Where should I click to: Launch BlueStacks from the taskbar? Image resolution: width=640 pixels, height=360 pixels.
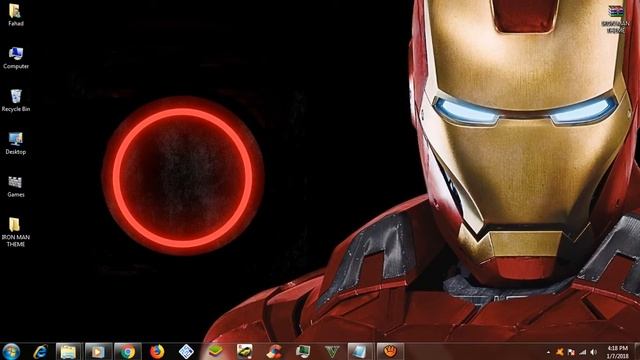215,351
